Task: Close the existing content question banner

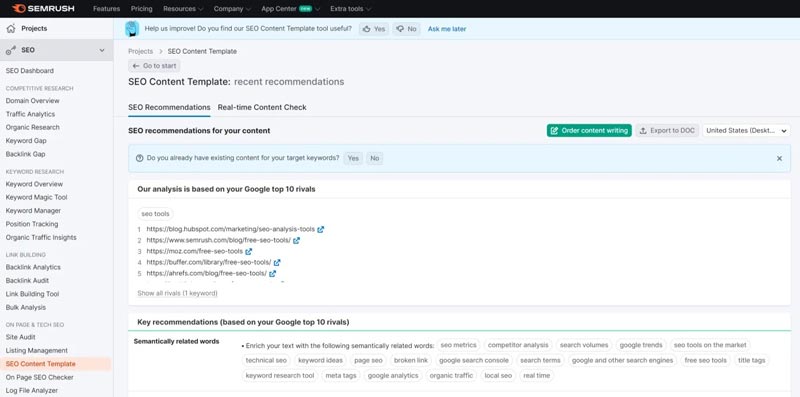Action: pyautogui.click(x=779, y=158)
